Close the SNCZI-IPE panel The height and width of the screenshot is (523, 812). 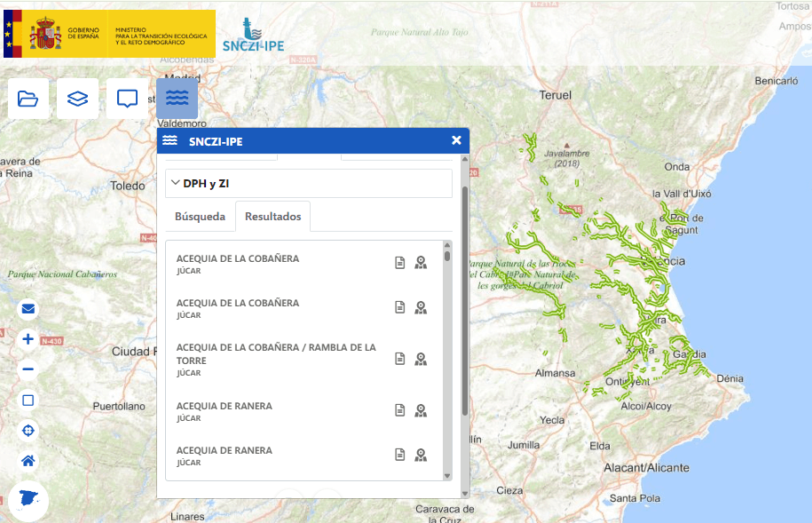(x=456, y=140)
